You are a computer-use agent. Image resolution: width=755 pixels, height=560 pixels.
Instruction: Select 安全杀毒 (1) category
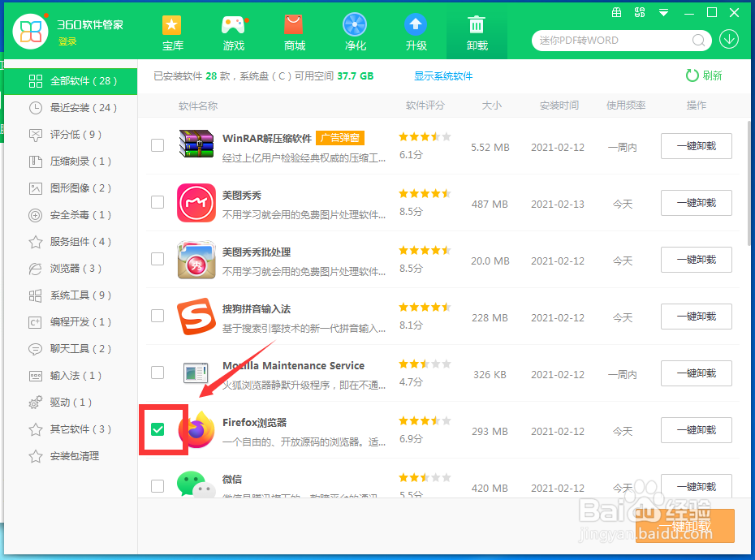(71, 215)
